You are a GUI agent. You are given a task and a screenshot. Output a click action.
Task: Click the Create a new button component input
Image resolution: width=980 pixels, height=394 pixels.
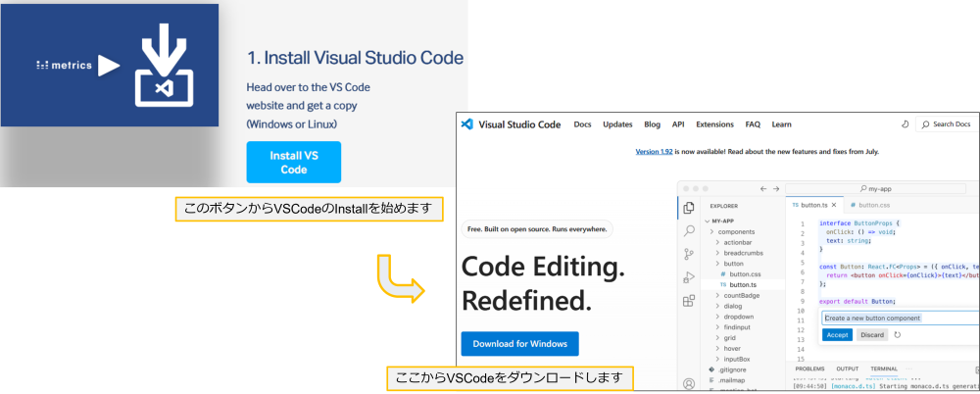pos(900,318)
